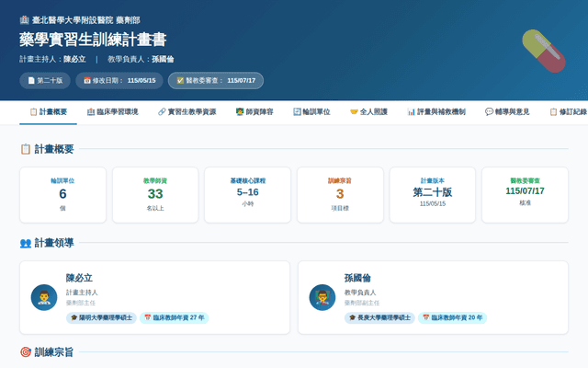
Task: Click graduation cap icon in 長庚大學藥理學碩士 tag
Action: [353, 317]
